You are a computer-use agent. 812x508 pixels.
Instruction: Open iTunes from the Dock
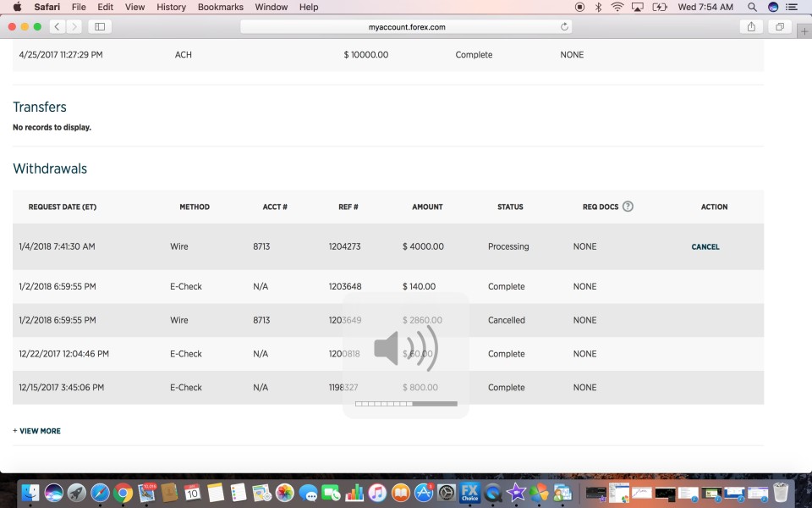[x=377, y=493]
